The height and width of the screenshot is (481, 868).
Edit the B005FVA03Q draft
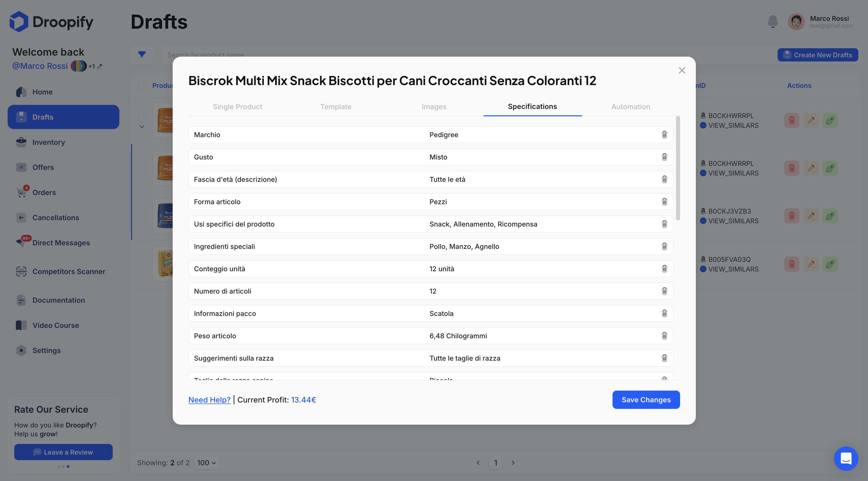click(811, 264)
